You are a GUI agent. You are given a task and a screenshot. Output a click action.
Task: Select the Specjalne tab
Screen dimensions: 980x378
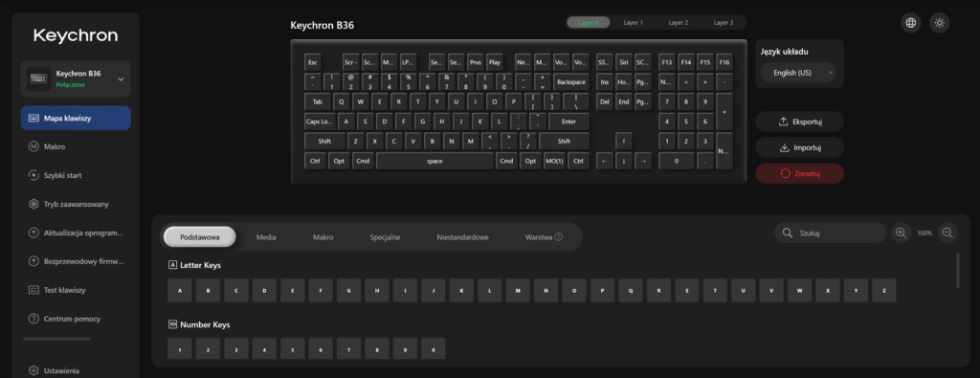click(385, 237)
